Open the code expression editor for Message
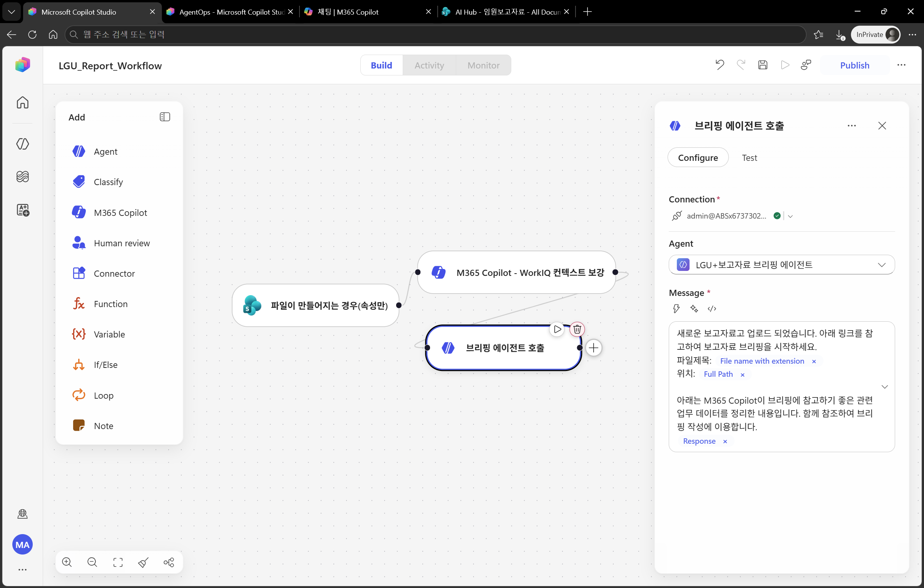The width and height of the screenshot is (924, 588). click(712, 309)
